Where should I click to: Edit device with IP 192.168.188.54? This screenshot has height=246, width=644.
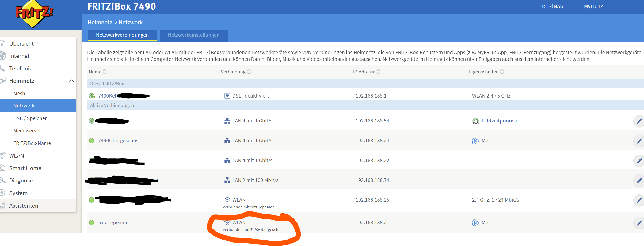click(x=639, y=121)
